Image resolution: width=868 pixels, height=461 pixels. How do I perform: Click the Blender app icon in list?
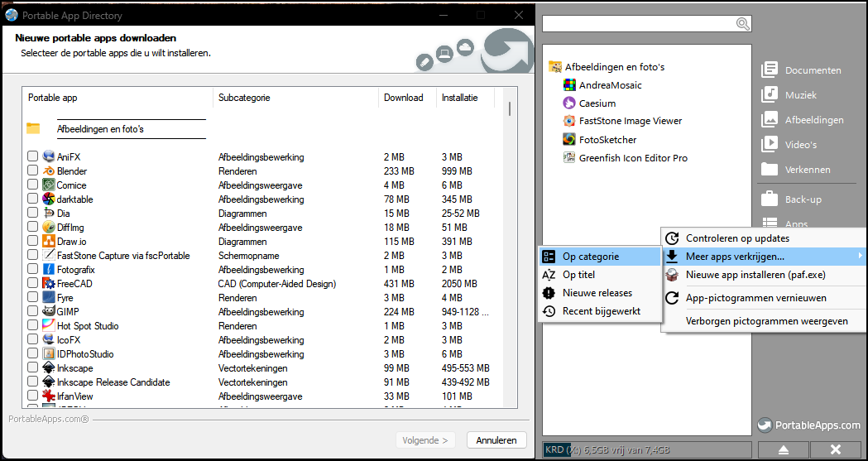click(x=48, y=171)
